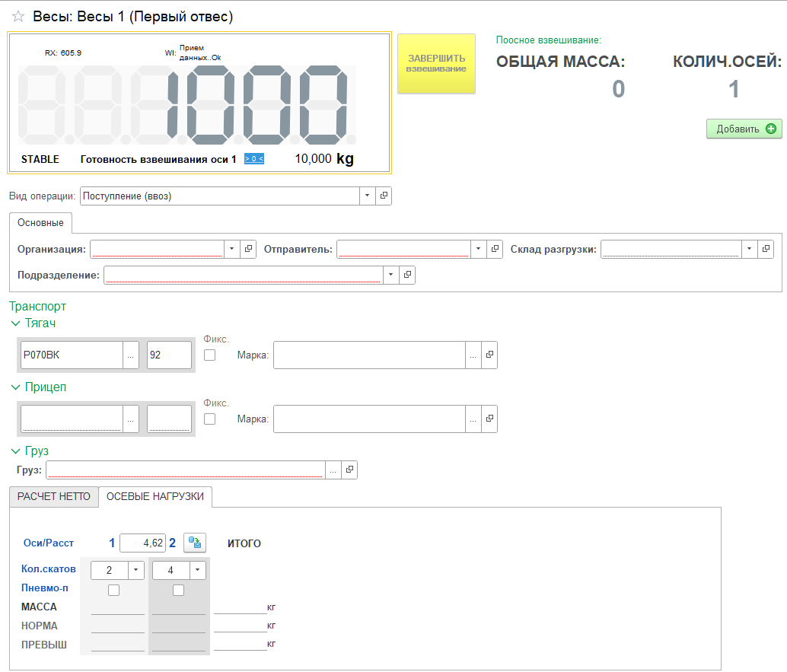
Task: Open the Вид операции dropdown list
Action: tap(367, 196)
